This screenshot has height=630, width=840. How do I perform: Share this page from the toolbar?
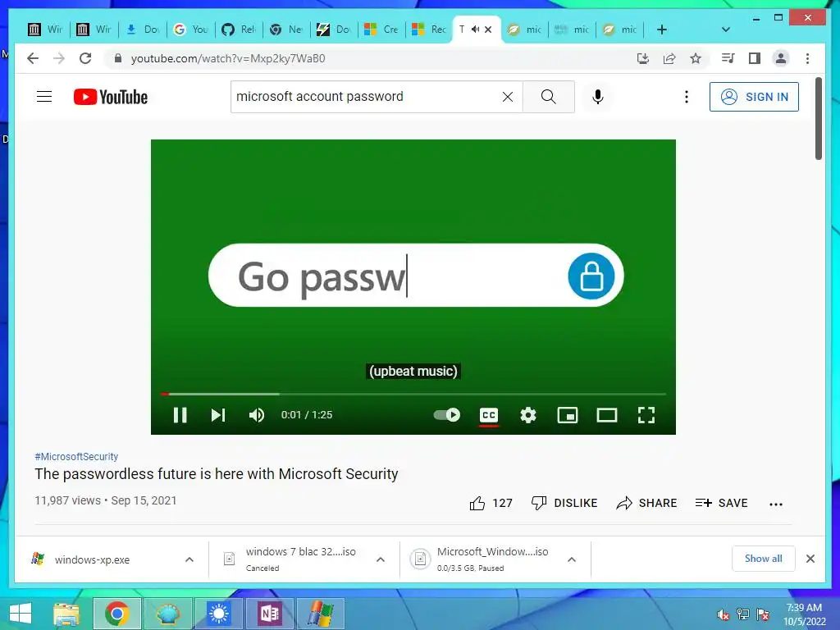tap(669, 58)
